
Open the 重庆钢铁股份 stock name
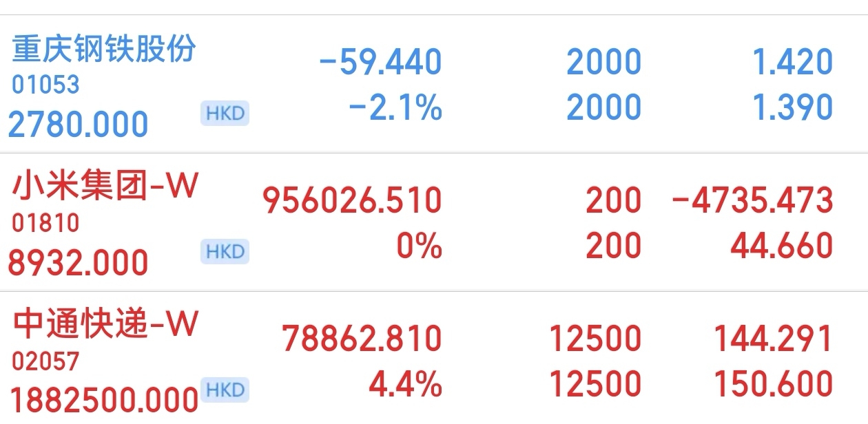click(104, 49)
